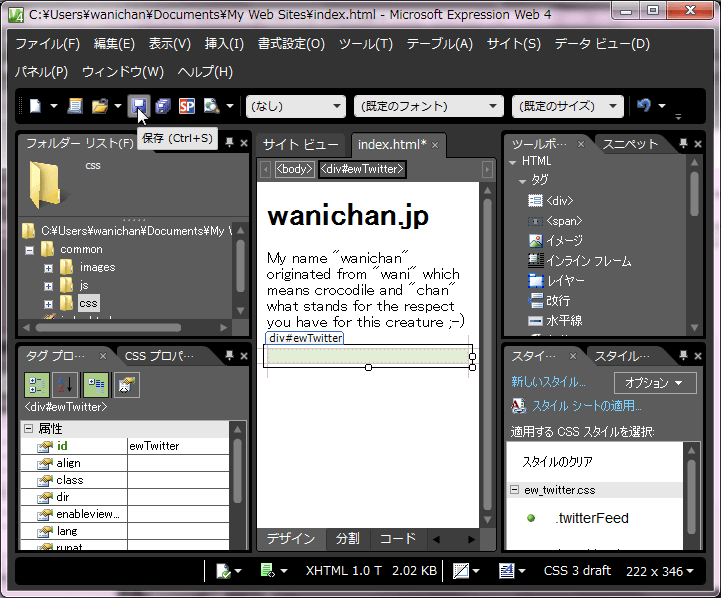Collapse the タグ group in toolbox

coord(522,181)
